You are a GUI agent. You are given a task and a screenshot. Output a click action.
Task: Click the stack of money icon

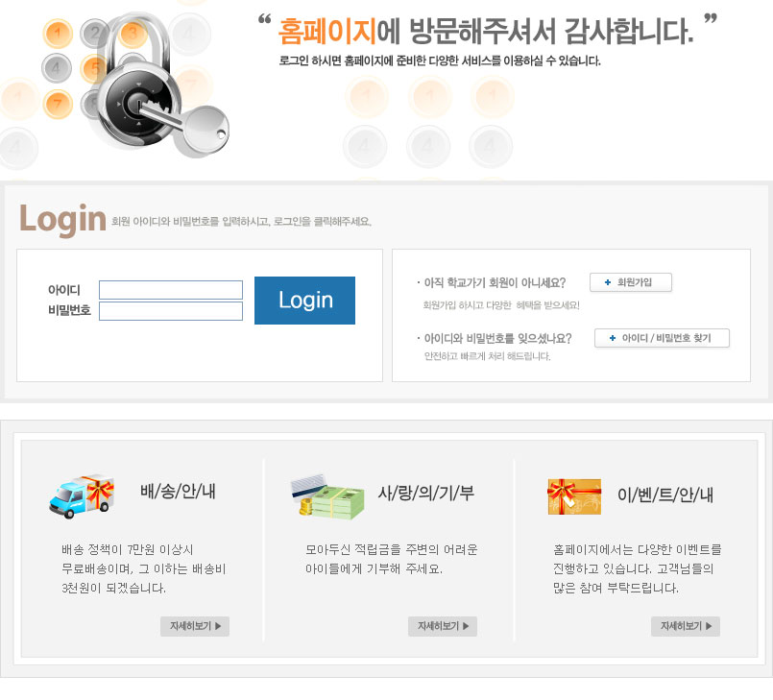[x=327, y=495]
